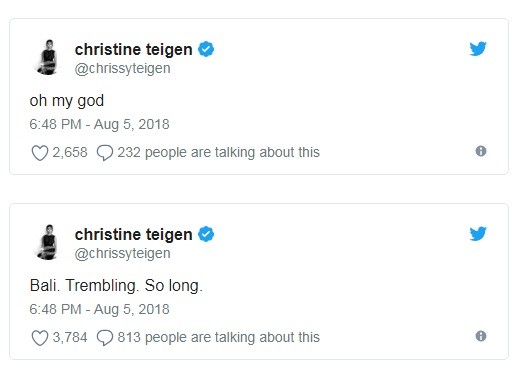The height and width of the screenshot is (380, 519).
Task: Open info icon on the first tweet
Action: (x=481, y=151)
